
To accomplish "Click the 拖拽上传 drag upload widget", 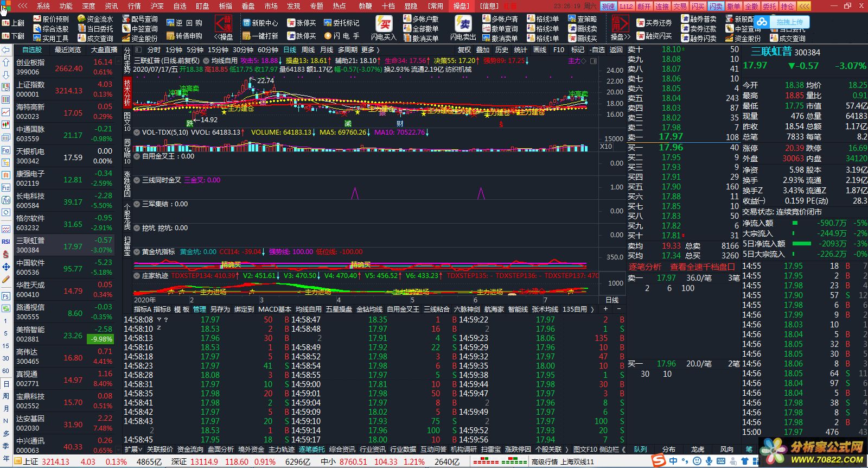I will tap(782, 22).
